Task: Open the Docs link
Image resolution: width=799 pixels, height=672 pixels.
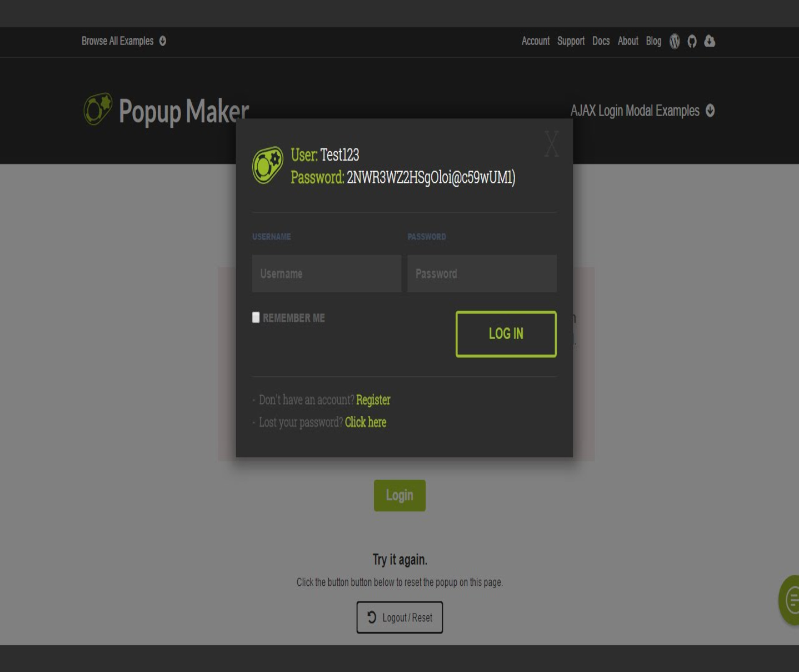Action: pyautogui.click(x=601, y=41)
